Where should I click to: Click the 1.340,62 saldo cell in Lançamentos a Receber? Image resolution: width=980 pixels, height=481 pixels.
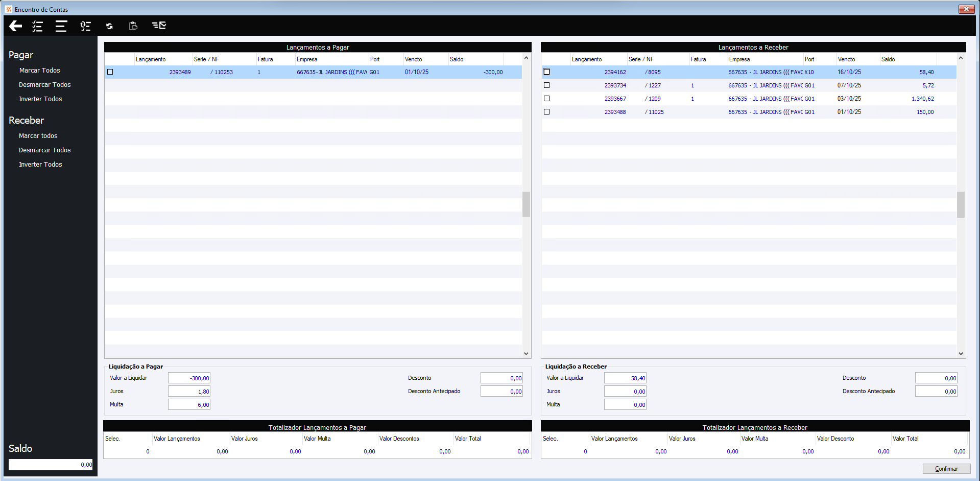[x=923, y=99]
